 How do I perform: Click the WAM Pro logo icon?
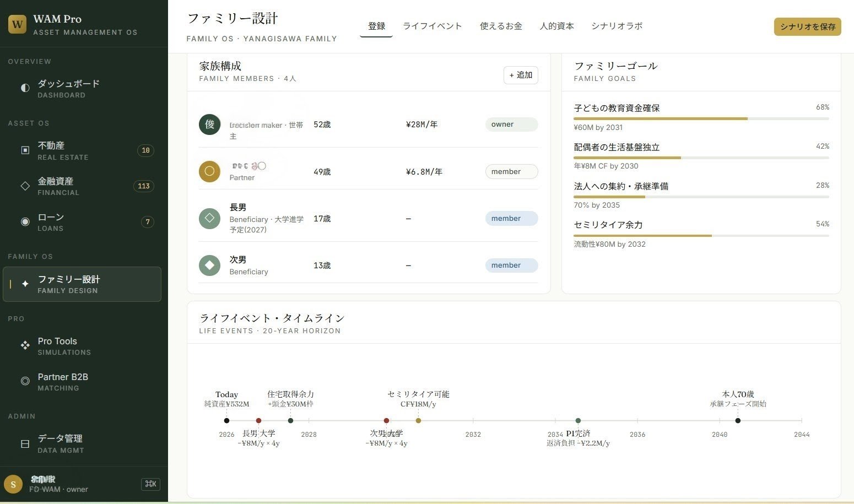tap(17, 24)
